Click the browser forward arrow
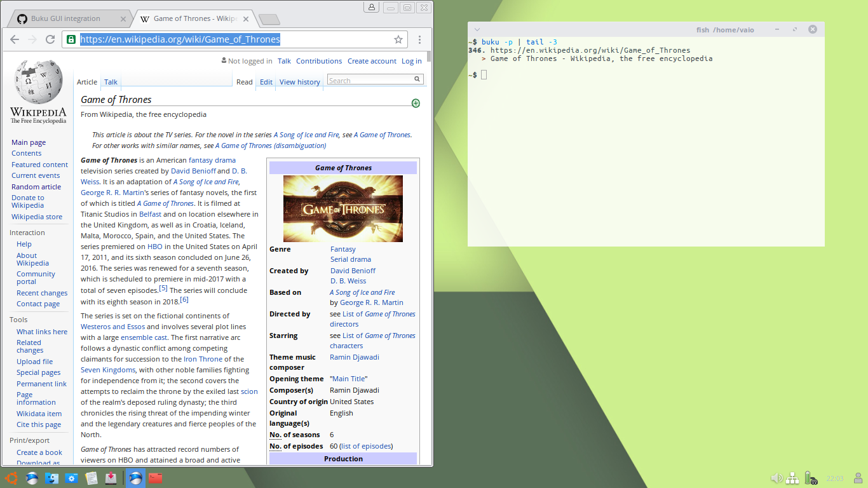The height and width of the screenshot is (488, 868). click(x=32, y=39)
